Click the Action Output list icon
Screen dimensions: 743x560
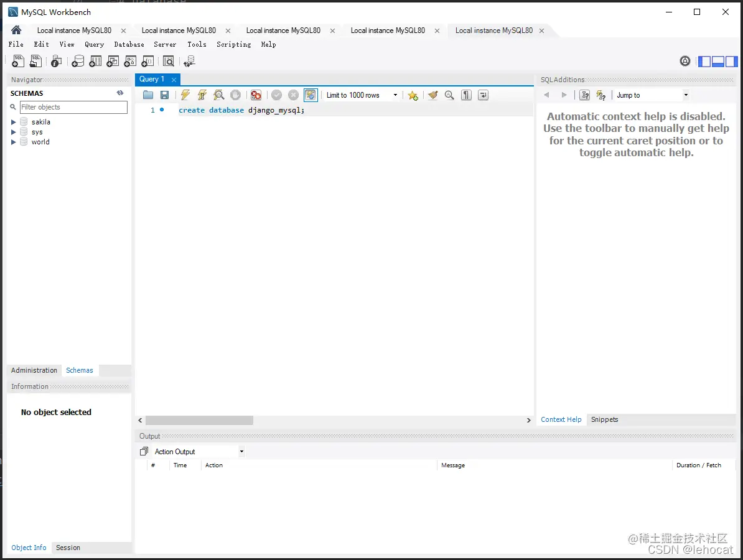144,451
